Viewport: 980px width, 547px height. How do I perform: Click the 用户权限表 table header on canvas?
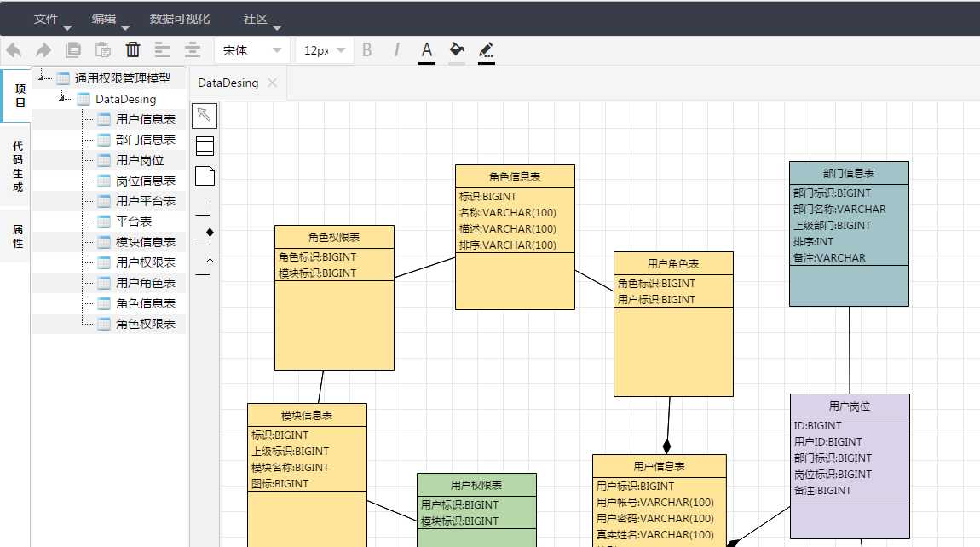coord(476,485)
